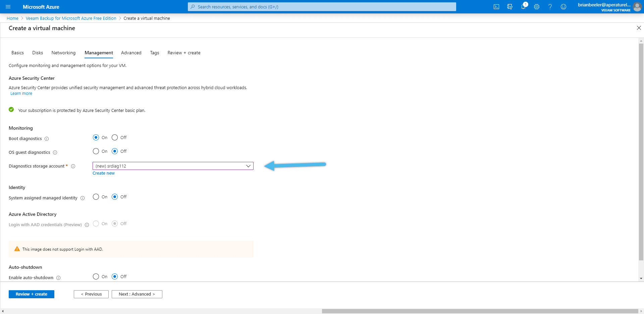Follow the Learn more link
644x314 pixels.
pyautogui.click(x=21, y=93)
